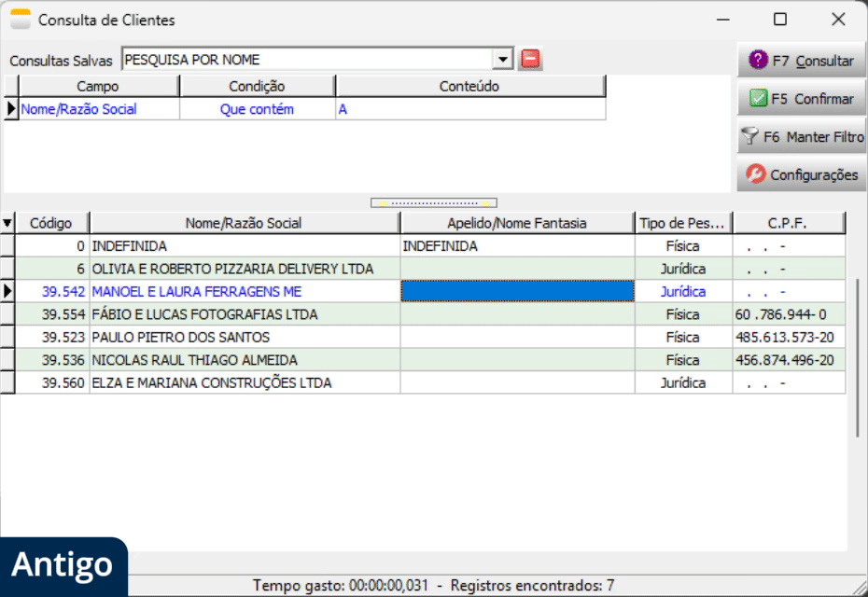Click the row selector for ELZA E MARIANA

[7, 382]
